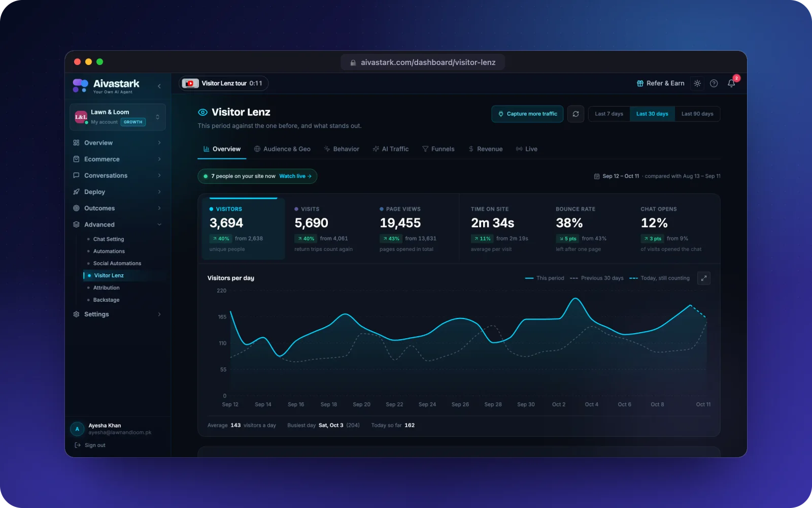Toggle Today, still counting legend entry
812x508 pixels.
tap(660, 278)
